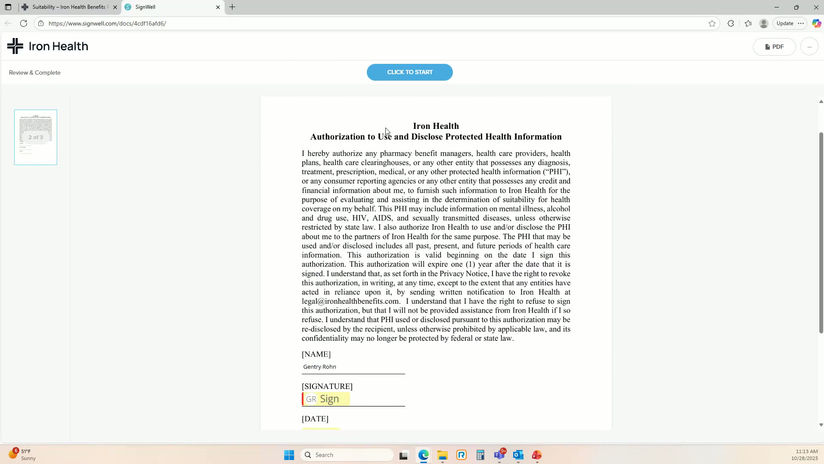Open the clock and date in the system tray

[x=806, y=455]
